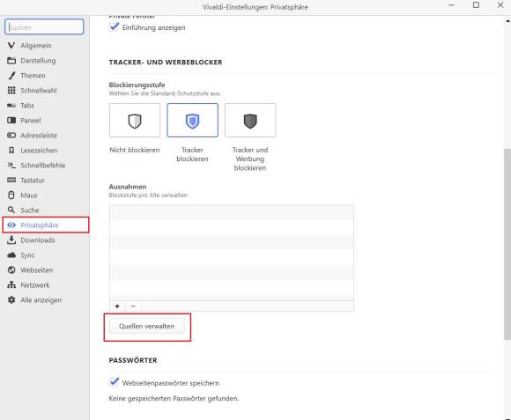
Task: Click the magnifier icon beside Suche
Action: (11, 210)
